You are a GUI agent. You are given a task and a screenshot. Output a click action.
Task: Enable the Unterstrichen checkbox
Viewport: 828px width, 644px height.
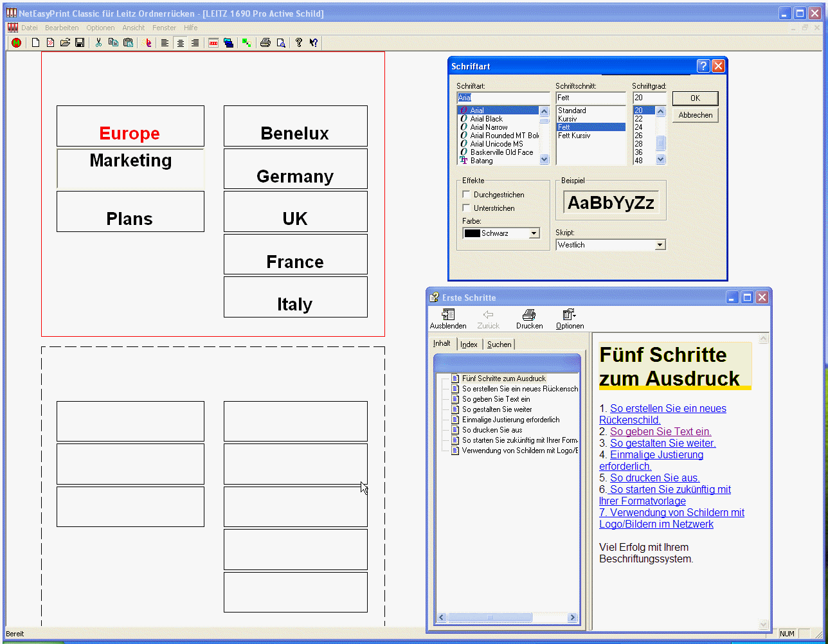click(467, 208)
